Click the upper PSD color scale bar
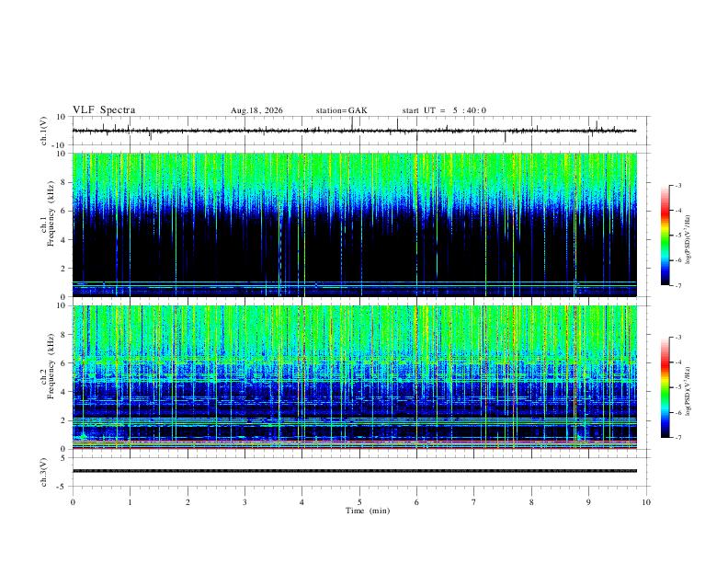Image resolution: width=728 pixels, height=563 pixels. 665,236
